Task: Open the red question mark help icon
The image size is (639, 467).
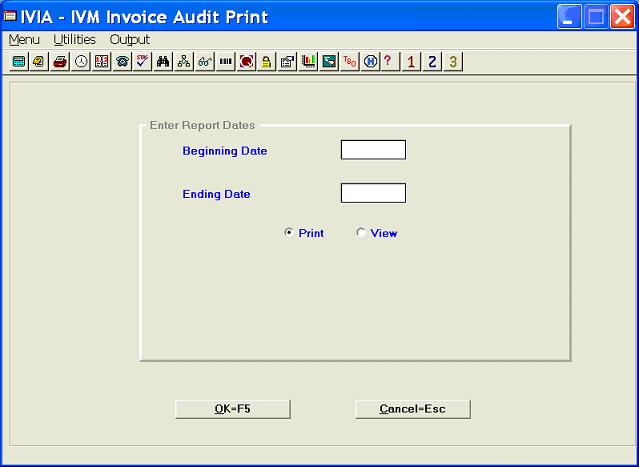Action: pyautogui.click(x=387, y=62)
